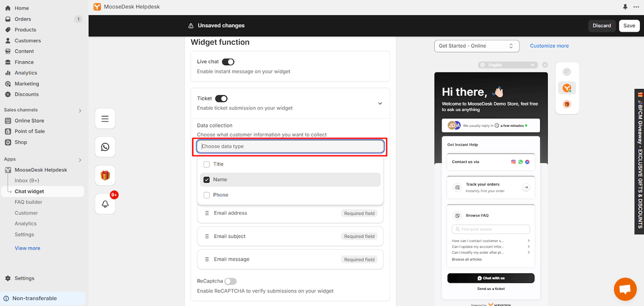644x306 pixels.
Task: Go to the Products page
Action: pos(25,30)
